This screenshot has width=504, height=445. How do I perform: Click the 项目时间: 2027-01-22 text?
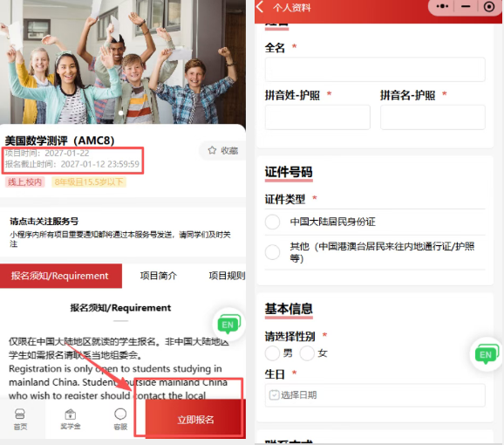[47, 153]
